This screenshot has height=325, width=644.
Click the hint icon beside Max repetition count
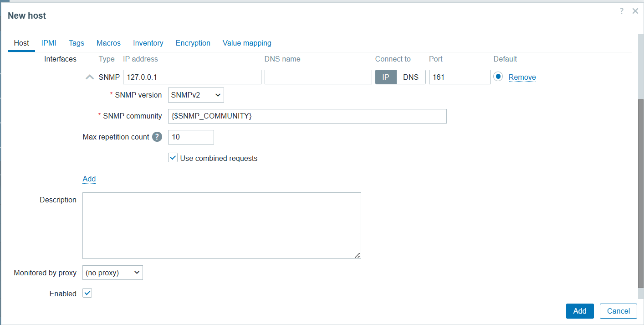pos(157,137)
